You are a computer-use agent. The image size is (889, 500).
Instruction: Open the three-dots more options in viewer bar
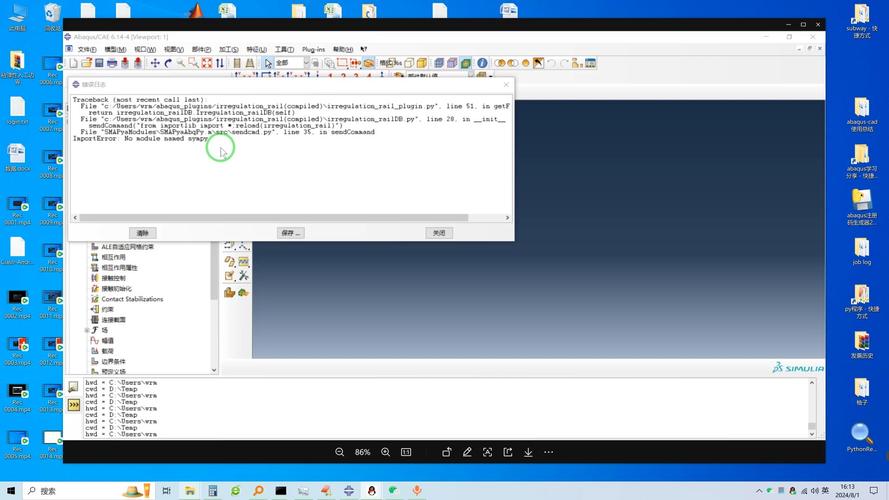click(549, 452)
